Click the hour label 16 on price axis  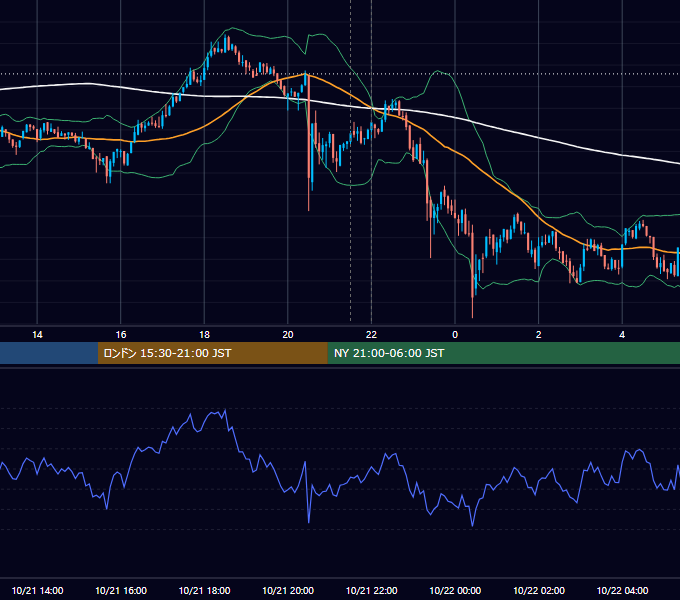tap(121, 335)
